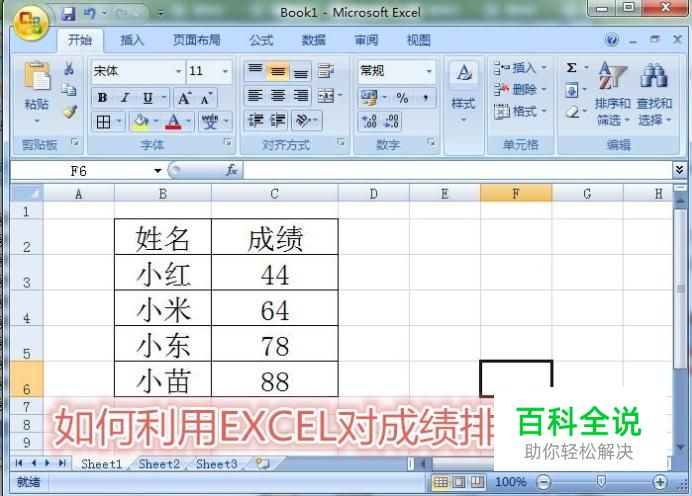Apply red font color

click(173, 121)
